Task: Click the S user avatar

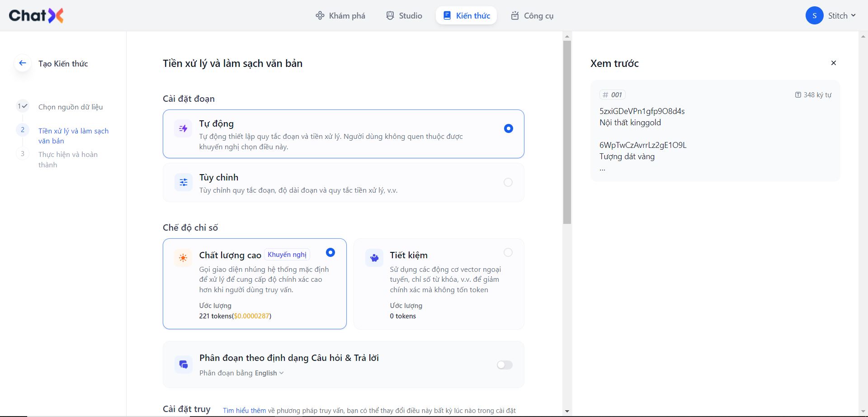Action: [814, 15]
